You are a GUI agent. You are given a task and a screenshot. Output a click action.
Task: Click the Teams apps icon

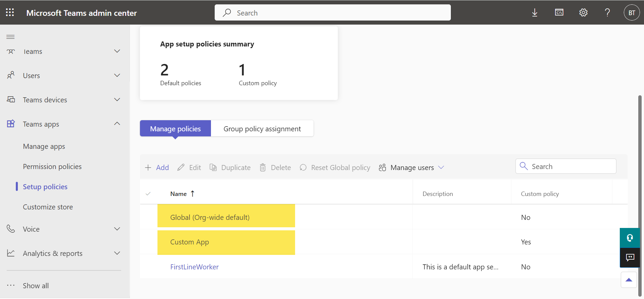(11, 124)
